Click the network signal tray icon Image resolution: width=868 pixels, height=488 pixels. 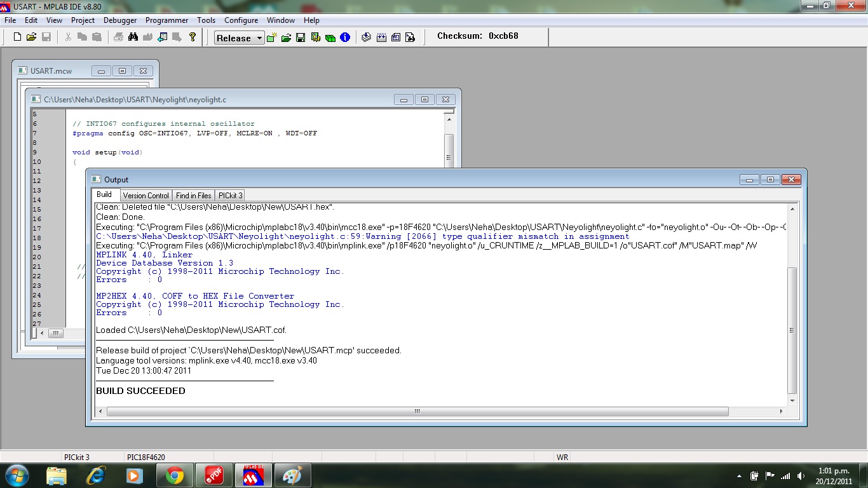point(785,476)
